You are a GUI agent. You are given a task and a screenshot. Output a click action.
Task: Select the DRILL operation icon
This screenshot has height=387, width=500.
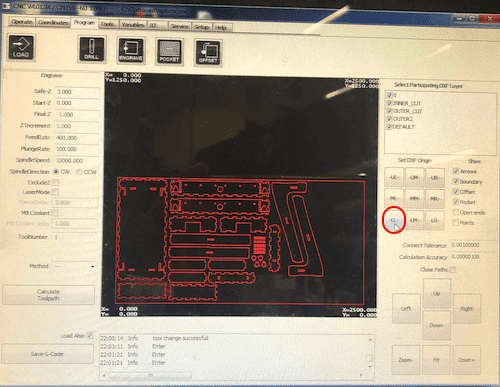click(92, 49)
